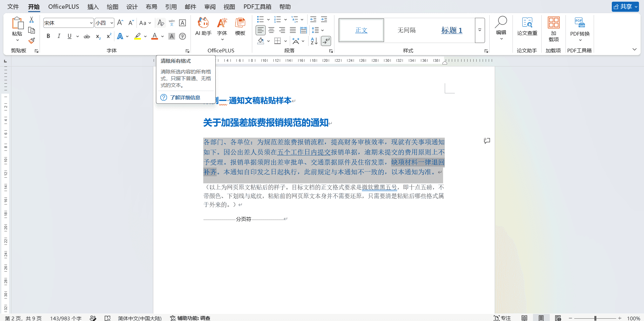This screenshot has width=644, height=321.
Task: Open the 模板 templates icon
Action: point(240,26)
